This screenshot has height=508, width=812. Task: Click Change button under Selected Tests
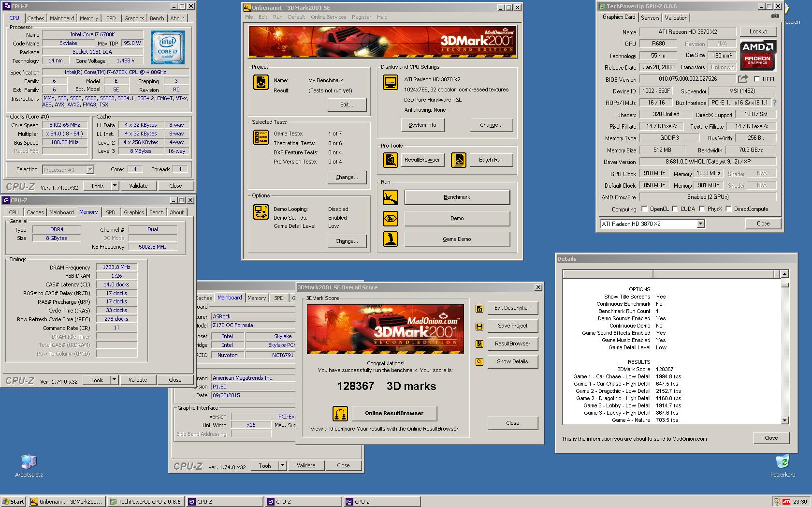tap(347, 178)
